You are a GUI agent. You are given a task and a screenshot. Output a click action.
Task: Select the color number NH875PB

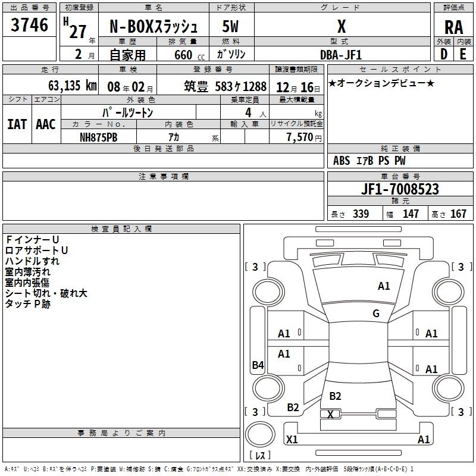pyautogui.click(x=98, y=137)
